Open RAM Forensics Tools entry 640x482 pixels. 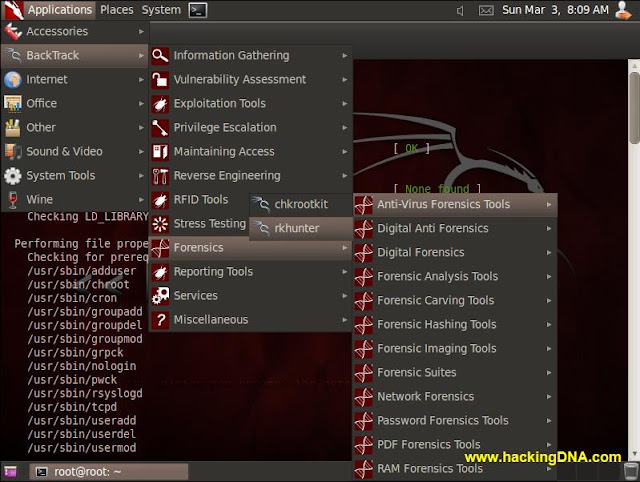(455, 469)
